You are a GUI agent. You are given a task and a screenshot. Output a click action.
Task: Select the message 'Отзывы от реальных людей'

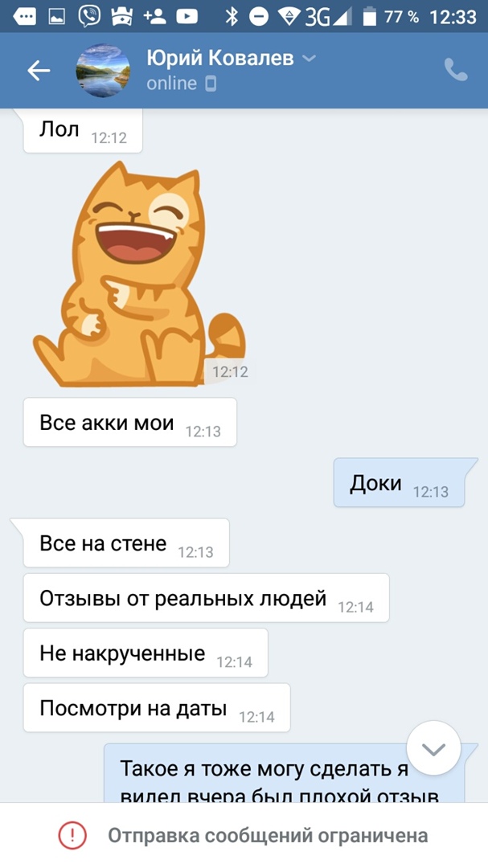pyautogui.click(x=206, y=598)
